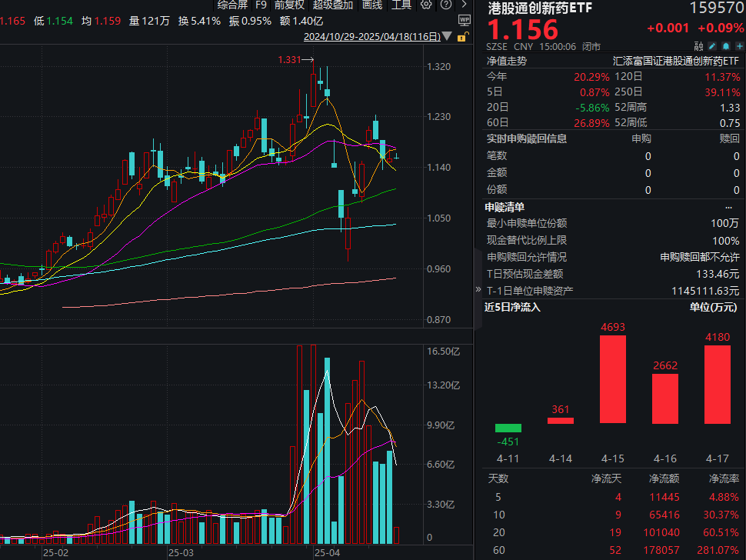Viewport: 746px width, 560px height.
Task: Click the 最小申赎单位份额 value 100万
Action: coord(725,223)
